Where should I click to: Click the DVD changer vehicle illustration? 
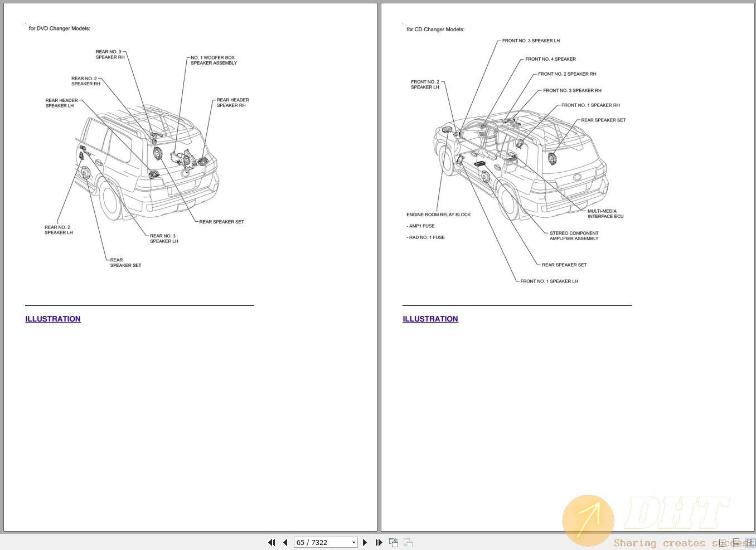click(147, 162)
